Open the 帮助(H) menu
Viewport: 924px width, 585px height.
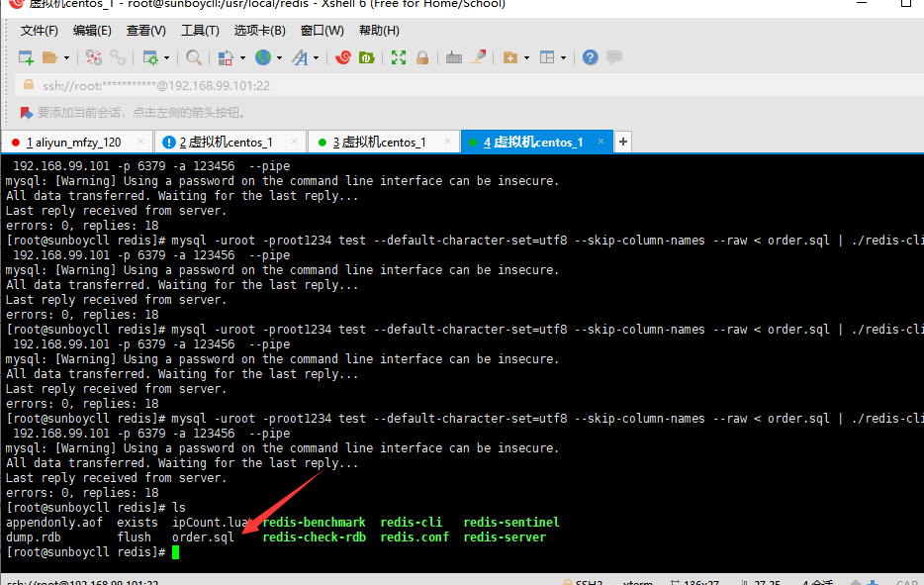pyautogui.click(x=379, y=31)
